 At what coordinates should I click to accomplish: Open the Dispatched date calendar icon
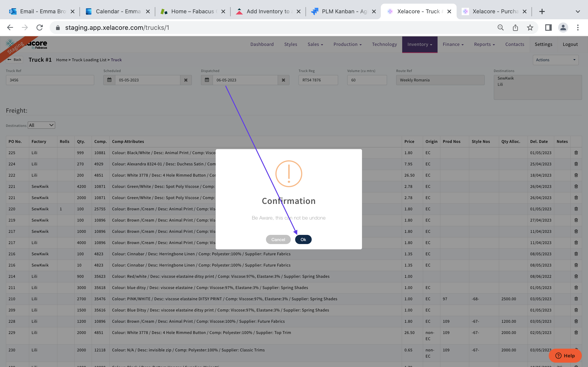(x=207, y=80)
